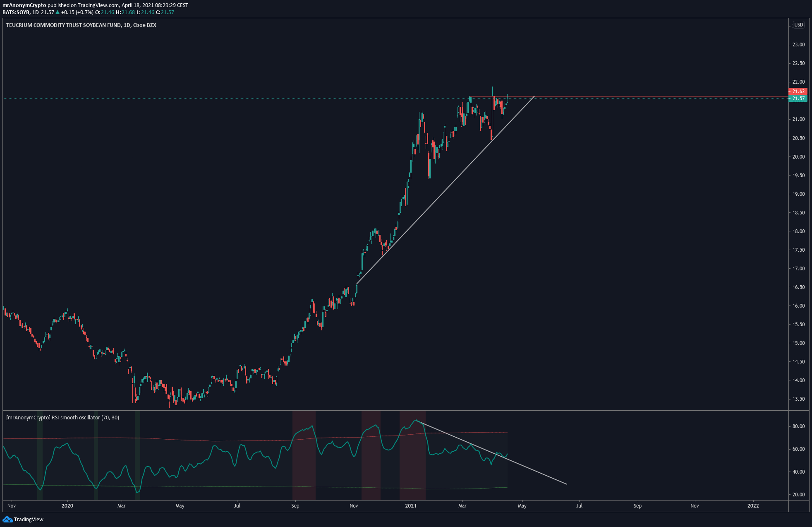Click the 2022 label on time axis
The image size is (812, 527).
pyautogui.click(x=753, y=506)
